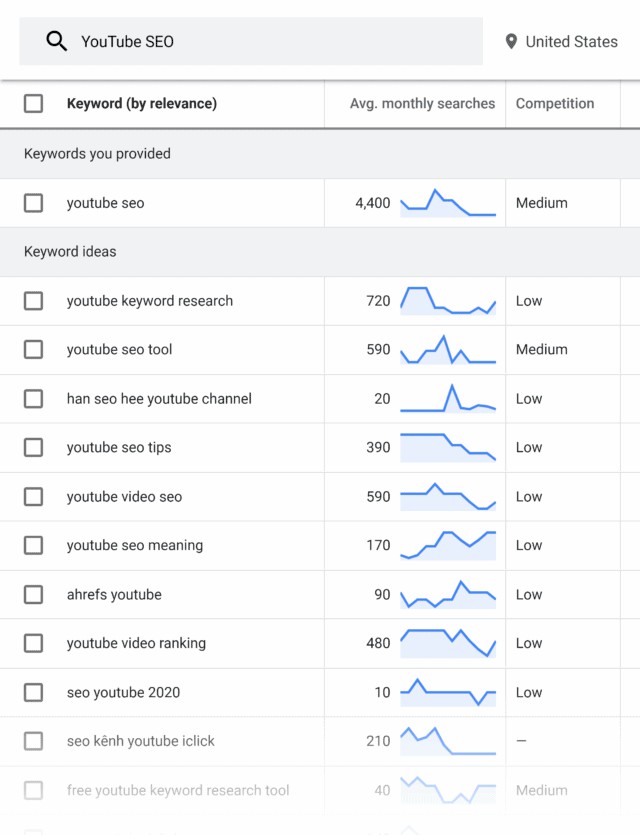This screenshot has width=640, height=835.
Task: Click the trend chart for youtube seo
Action: click(x=448, y=203)
